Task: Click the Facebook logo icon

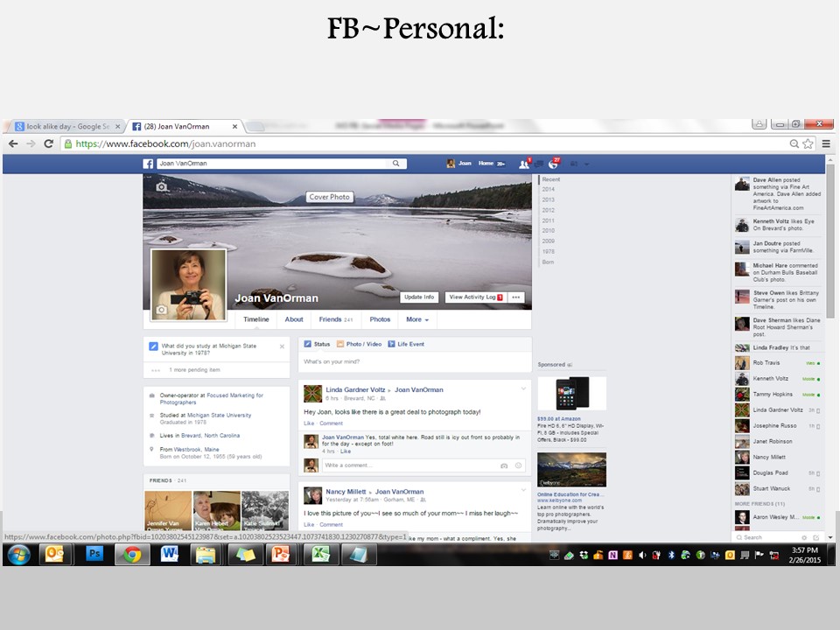Action: coord(148,164)
